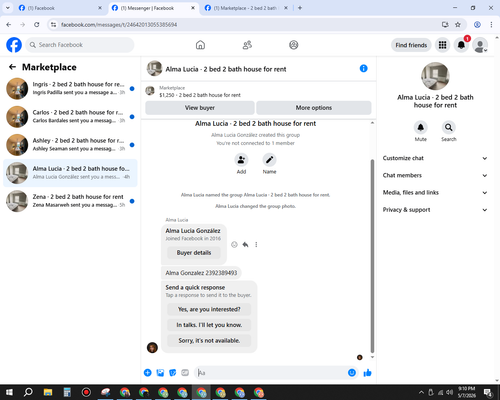This screenshot has height=400, width=500.
Task: Click the Facebook logo icon
Action: (14, 45)
